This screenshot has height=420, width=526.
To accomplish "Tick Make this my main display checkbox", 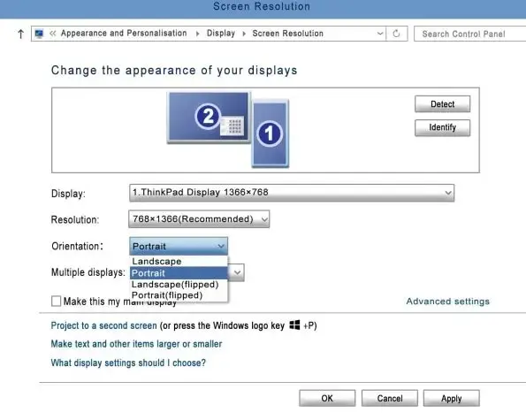I will (x=56, y=302).
